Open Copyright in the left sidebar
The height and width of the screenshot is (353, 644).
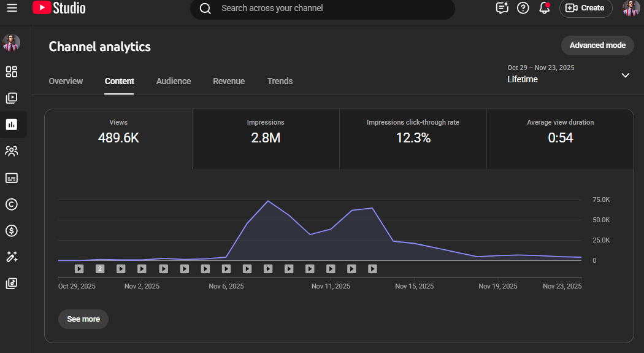tap(12, 204)
